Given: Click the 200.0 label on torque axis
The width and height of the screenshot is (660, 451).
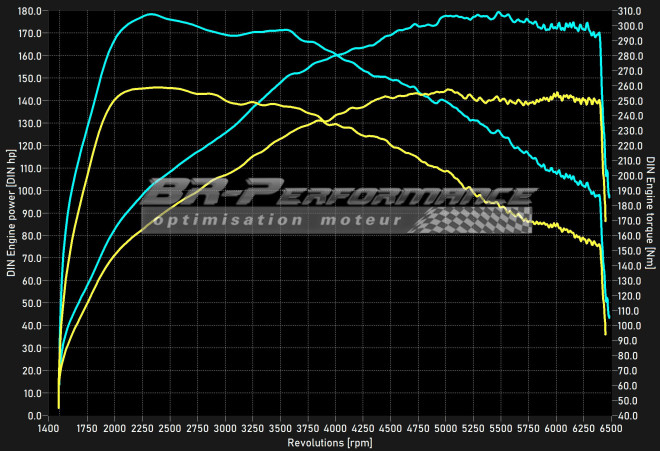Looking at the screenshot, I should point(632,175).
